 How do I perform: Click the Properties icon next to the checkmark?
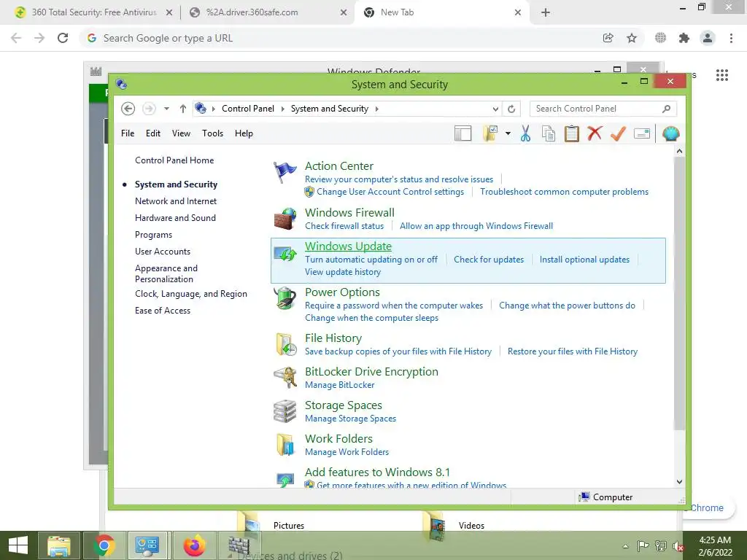[642, 133]
